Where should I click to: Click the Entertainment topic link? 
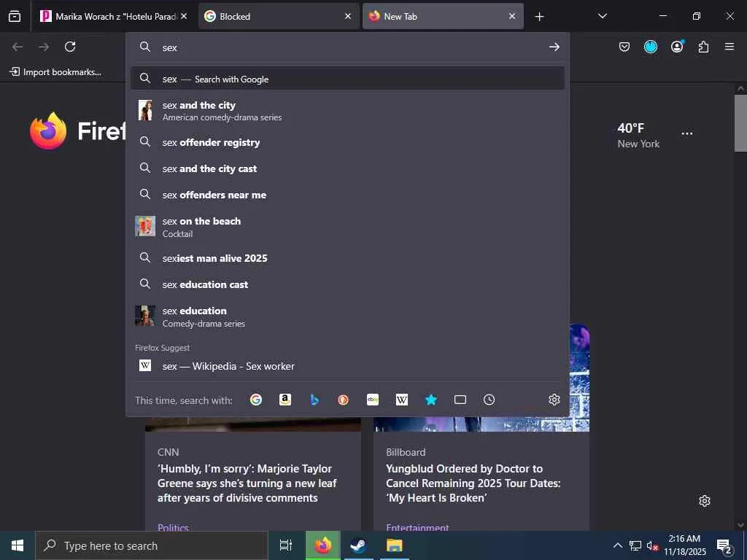coord(417,527)
